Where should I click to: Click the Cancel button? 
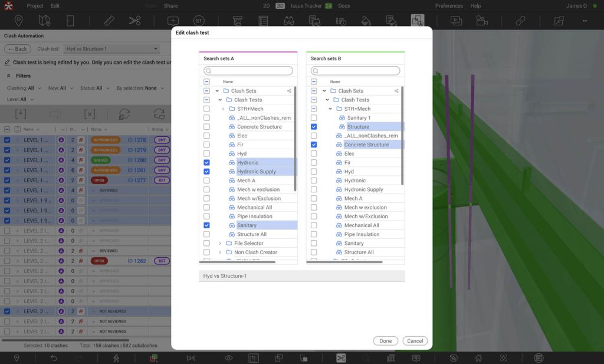(x=415, y=341)
